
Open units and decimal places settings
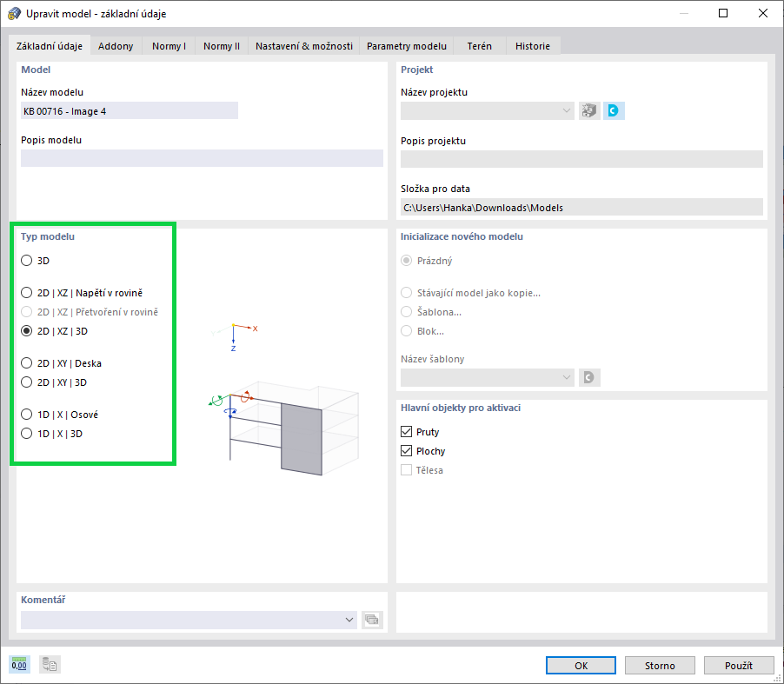[19, 664]
